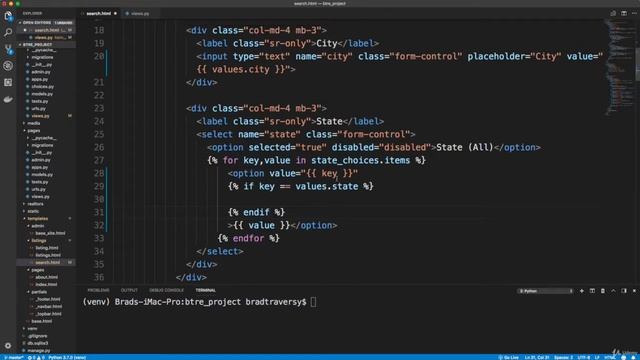This screenshot has width=640, height=360.
Task: Click the Open Changes icon in editor title
Action: click(613, 13)
